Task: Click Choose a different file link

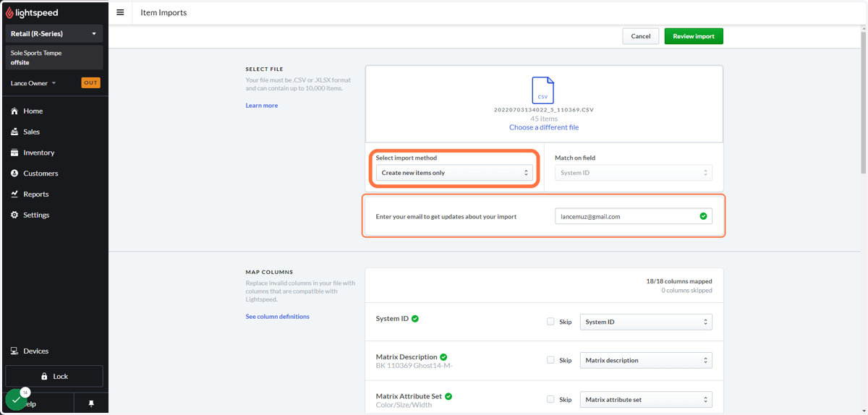Action: click(x=544, y=127)
